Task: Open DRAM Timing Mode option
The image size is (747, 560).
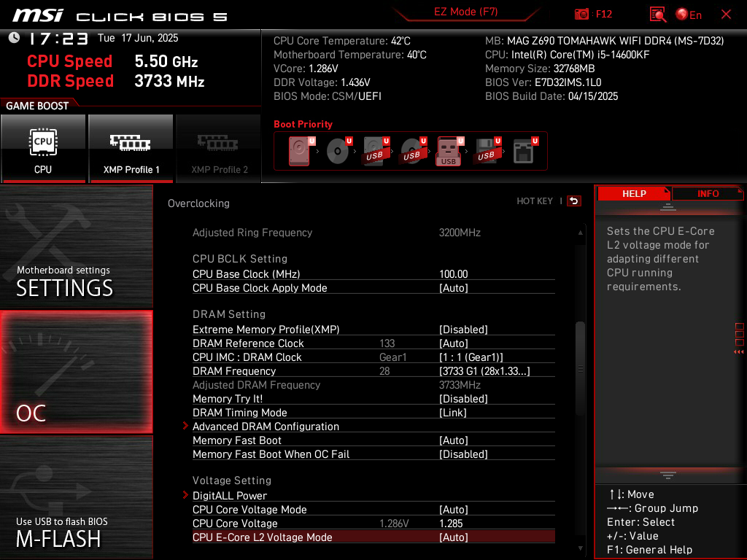Action: pos(373,413)
